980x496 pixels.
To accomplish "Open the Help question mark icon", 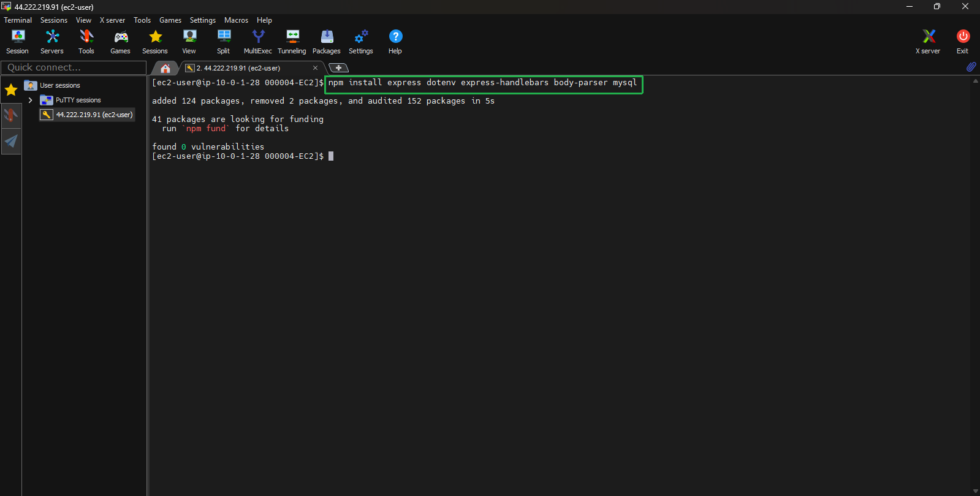I will pyautogui.click(x=395, y=42).
